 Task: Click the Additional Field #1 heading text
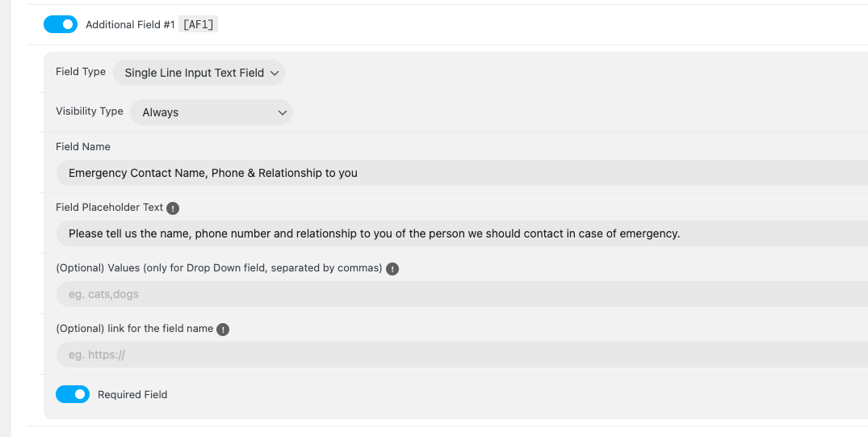[130, 25]
